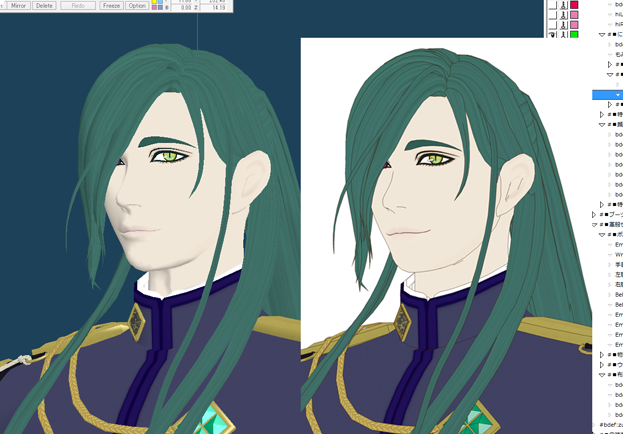Open the Option button

tap(137, 6)
